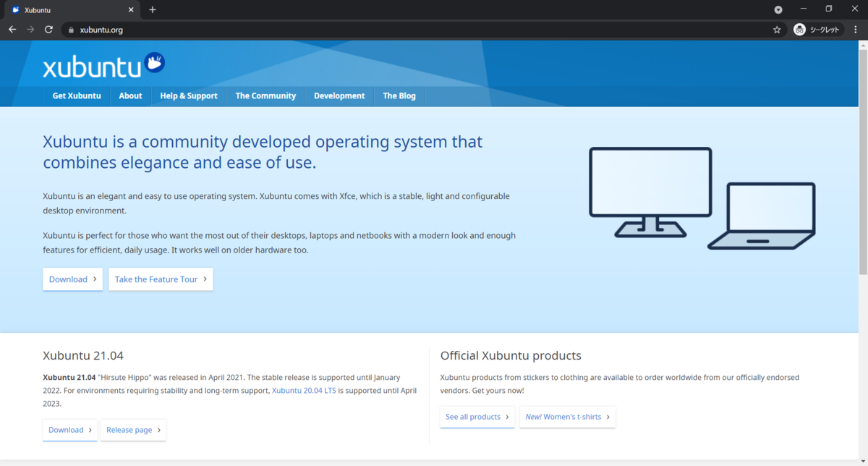Minimize the Chrome window
This screenshot has width=868, height=466.
tap(804, 9)
